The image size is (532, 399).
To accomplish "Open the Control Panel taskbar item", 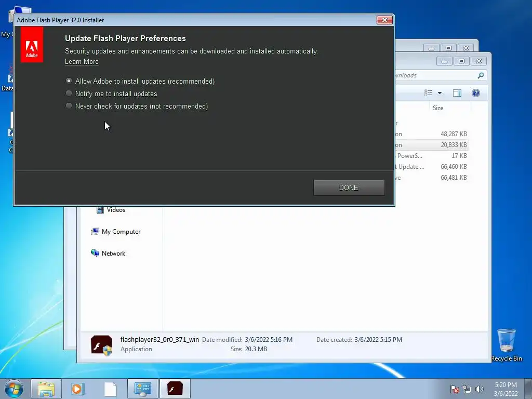I will tap(142, 389).
